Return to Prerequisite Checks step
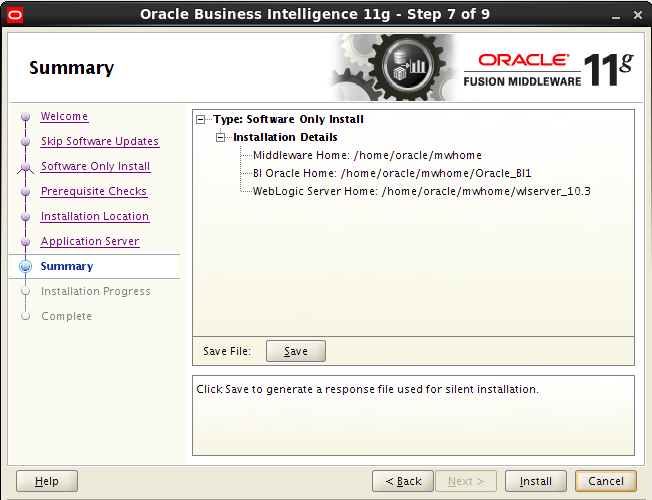652x500 pixels. 94,191
